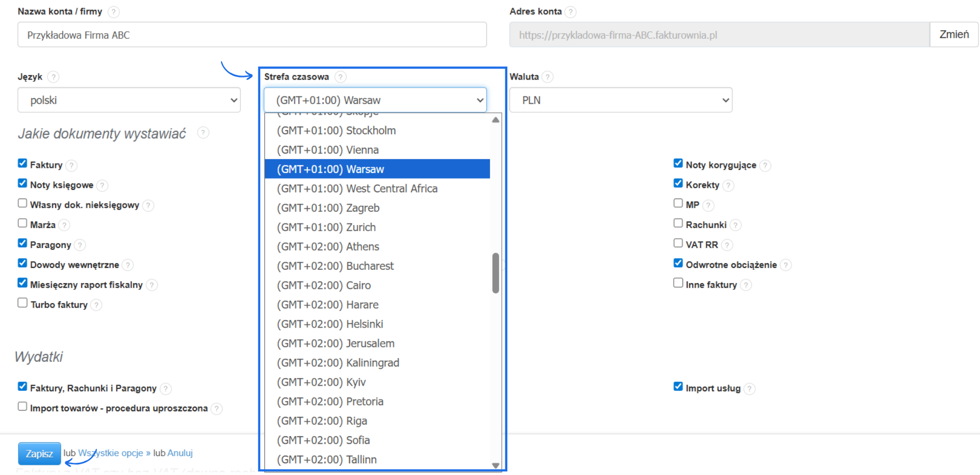
Task: Enable the Marża checkbox
Action: tap(22, 223)
